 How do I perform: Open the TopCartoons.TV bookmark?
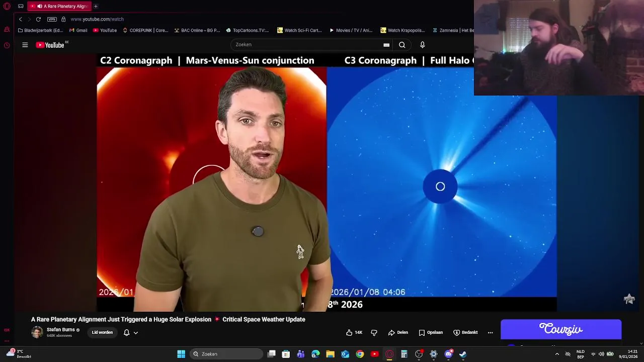[x=248, y=30]
